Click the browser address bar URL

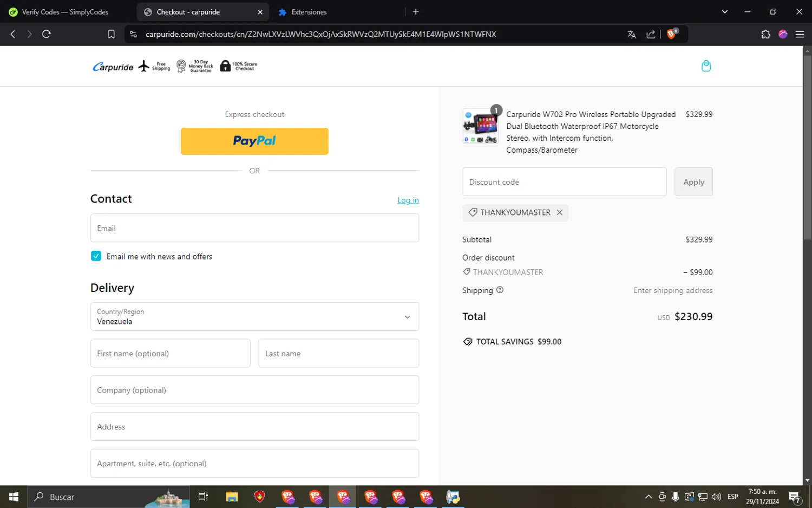(x=320, y=34)
